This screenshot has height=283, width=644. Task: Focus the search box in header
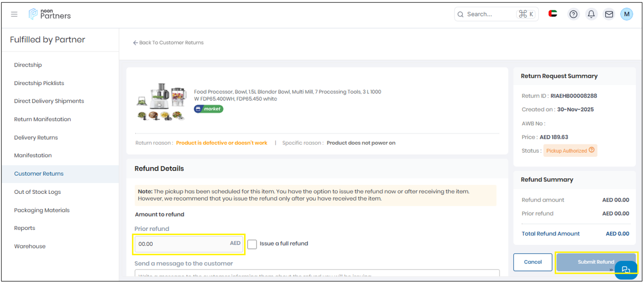click(490, 14)
